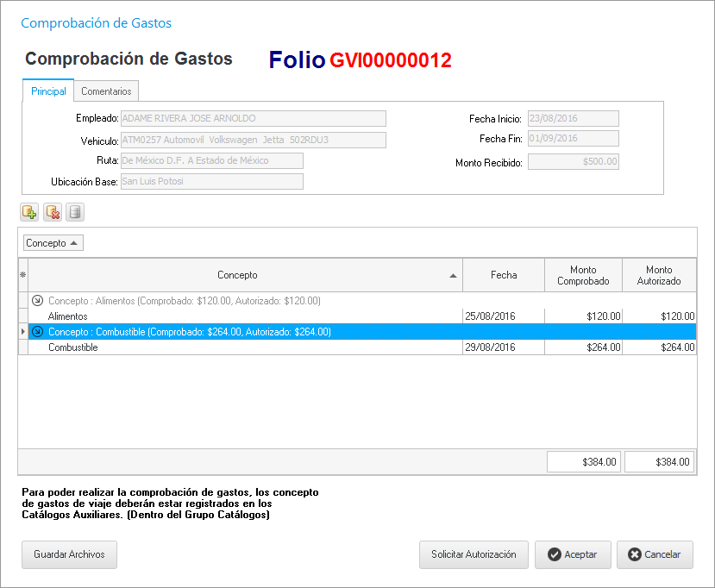Click the Monto Comprobado column header
Image resolution: width=715 pixels, height=588 pixels.
[583, 275]
